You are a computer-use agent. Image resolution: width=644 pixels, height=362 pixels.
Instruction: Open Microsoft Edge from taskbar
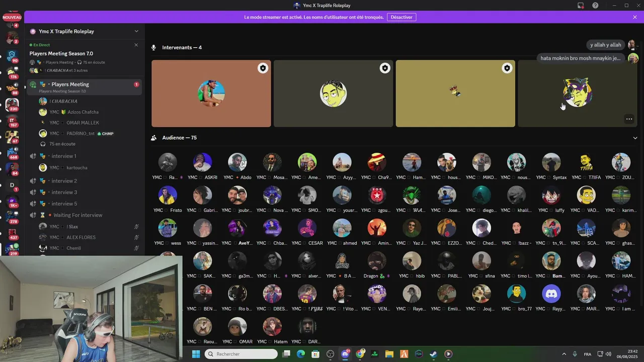301,354
